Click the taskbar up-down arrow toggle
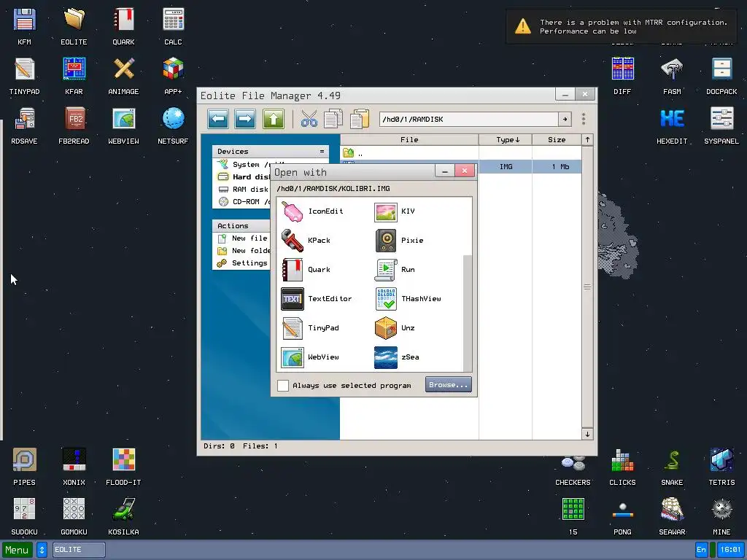 click(x=42, y=550)
